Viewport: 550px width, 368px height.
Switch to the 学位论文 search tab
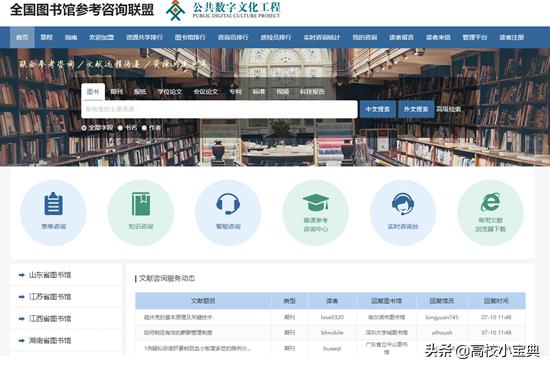(x=169, y=92)
